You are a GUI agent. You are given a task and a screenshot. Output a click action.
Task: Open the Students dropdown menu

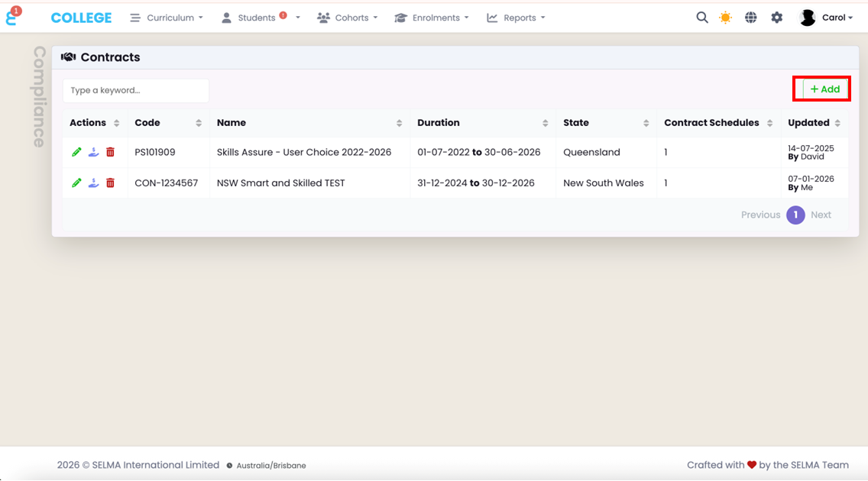[x=260, y=18]
